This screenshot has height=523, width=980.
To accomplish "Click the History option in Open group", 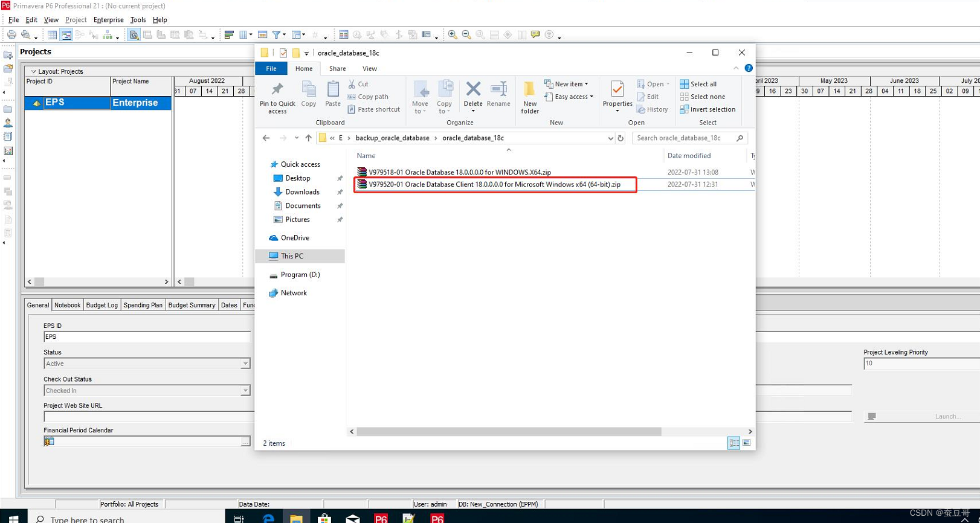I will coord(653,109).
